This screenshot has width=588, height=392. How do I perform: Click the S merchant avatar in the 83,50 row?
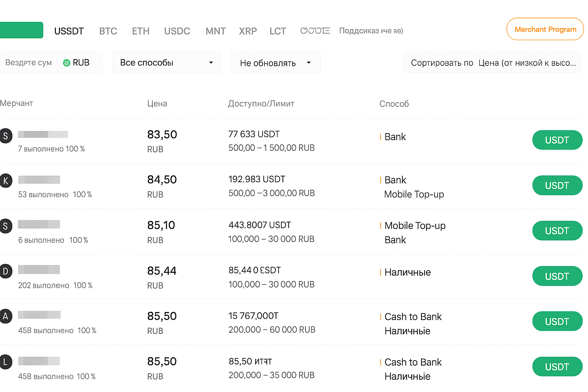[6, 136]
